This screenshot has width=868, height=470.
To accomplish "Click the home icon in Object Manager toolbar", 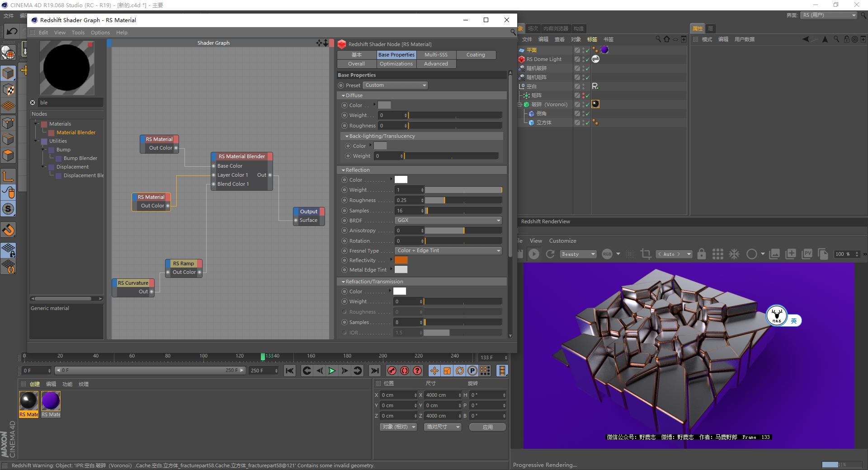I will coord(666,39).
